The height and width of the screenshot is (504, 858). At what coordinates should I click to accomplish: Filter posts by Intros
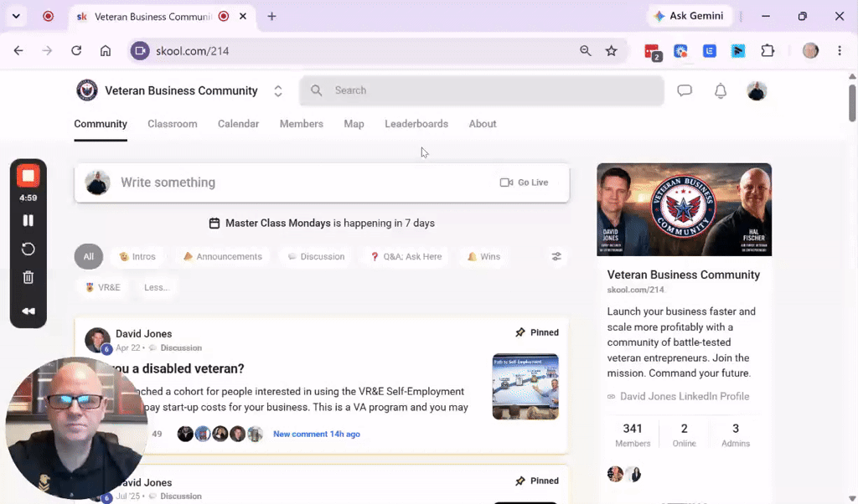point(137,256)
